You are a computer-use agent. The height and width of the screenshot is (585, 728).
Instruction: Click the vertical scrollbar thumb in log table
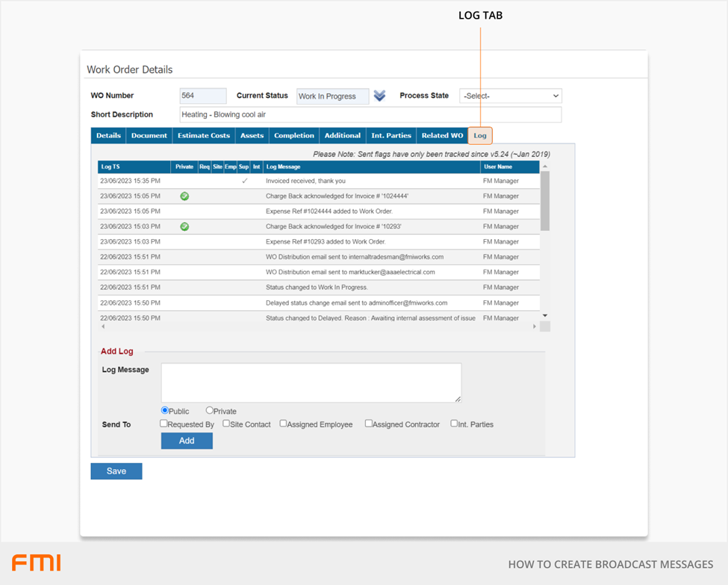pyautogui.click(x=545, y=200)
